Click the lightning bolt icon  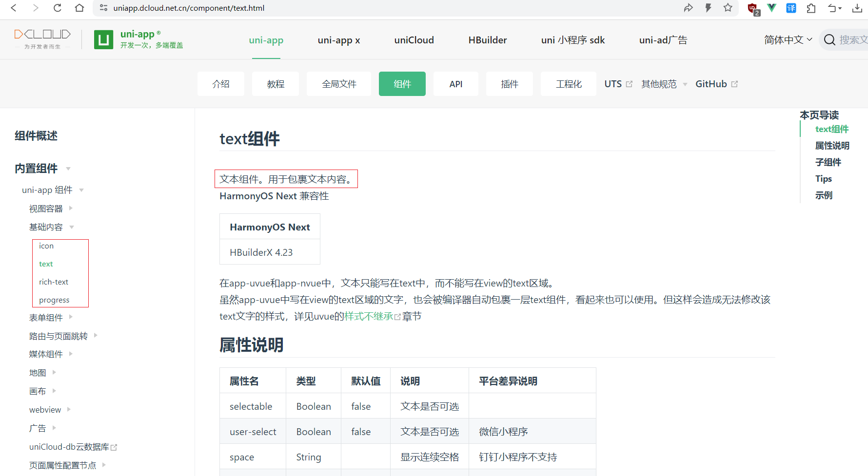708,8
